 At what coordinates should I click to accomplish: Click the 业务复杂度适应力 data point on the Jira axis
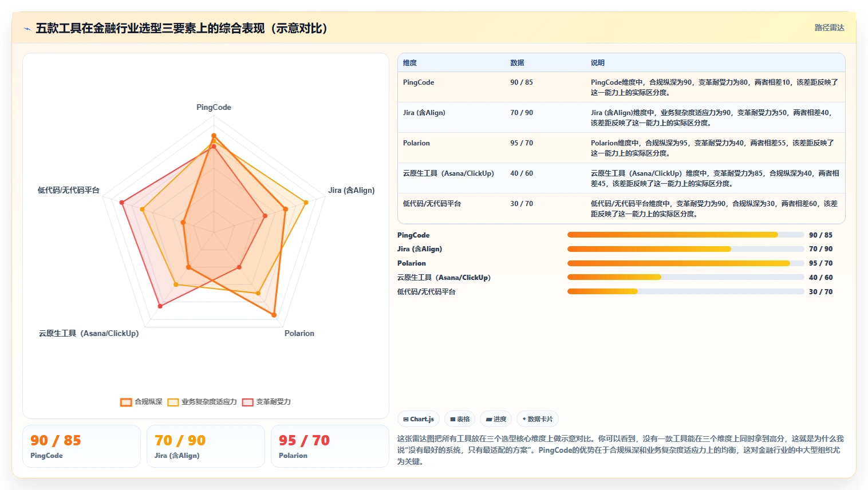306,202
